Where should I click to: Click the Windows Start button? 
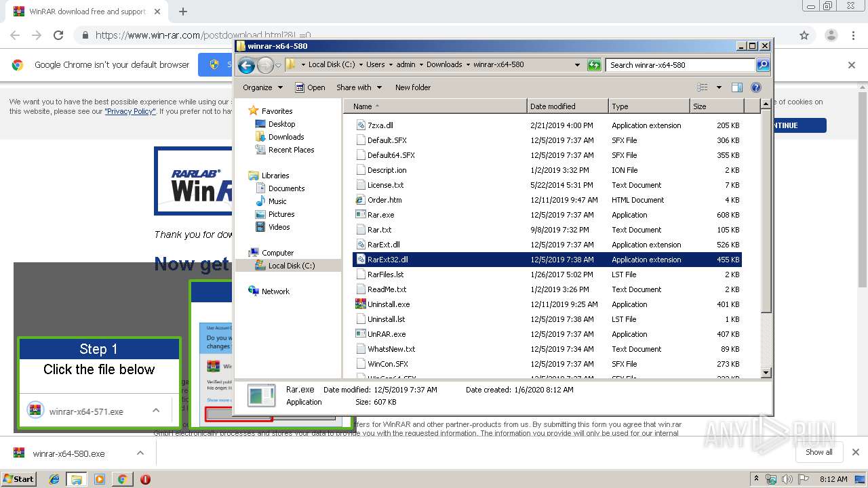point(18,479)
